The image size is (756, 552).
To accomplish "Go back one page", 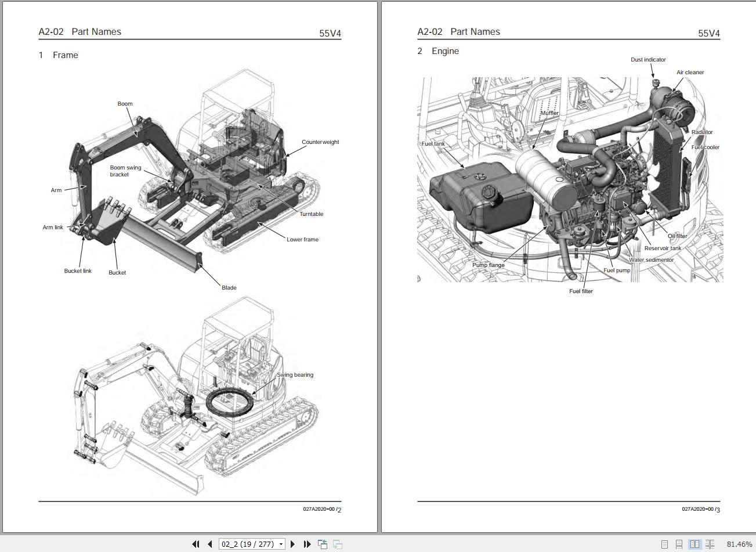I will click(209, 544).
